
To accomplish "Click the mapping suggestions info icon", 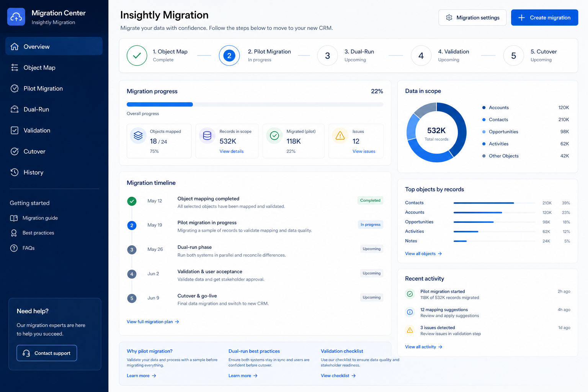I will point(410,312).
